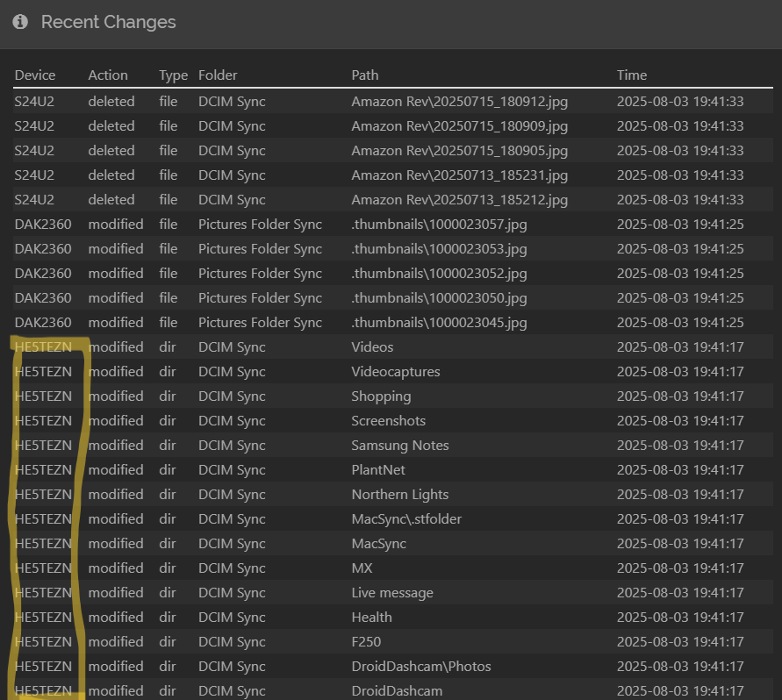Image resolution: width=782 pixels, height=700 pixels.
Task: Click file type in 1000023045.jpg row
Action: click(x=168, y=323)
